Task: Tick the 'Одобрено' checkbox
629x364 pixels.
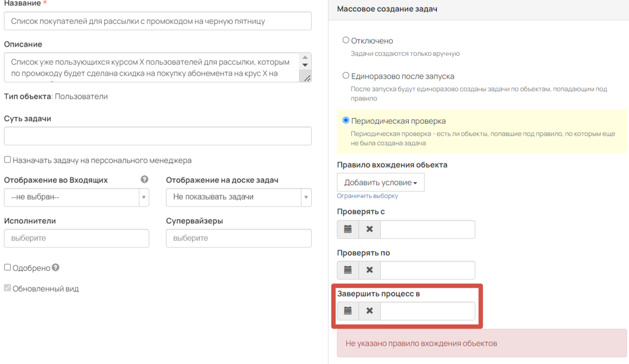Action: click(x=7, y=268)
